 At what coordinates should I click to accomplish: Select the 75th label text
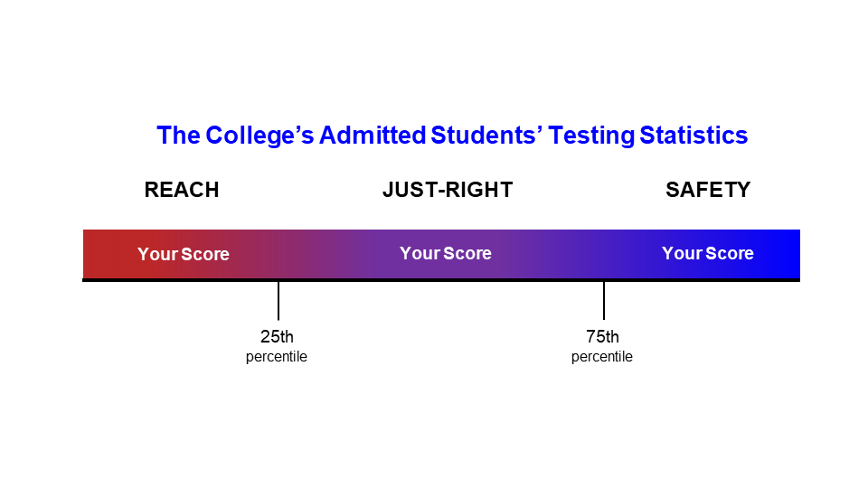pos(602,336)
